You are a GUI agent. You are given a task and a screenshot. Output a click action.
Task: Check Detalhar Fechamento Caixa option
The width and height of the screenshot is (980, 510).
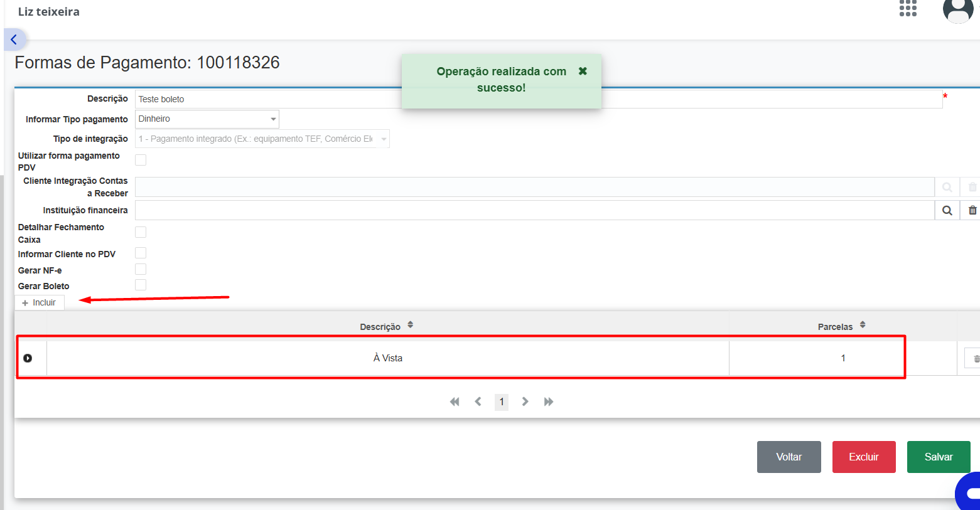(x=141, y=232)
